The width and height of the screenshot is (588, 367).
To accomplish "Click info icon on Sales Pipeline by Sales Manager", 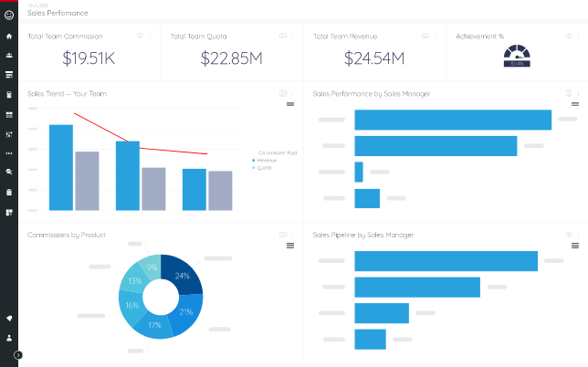I will pos(569,235).
